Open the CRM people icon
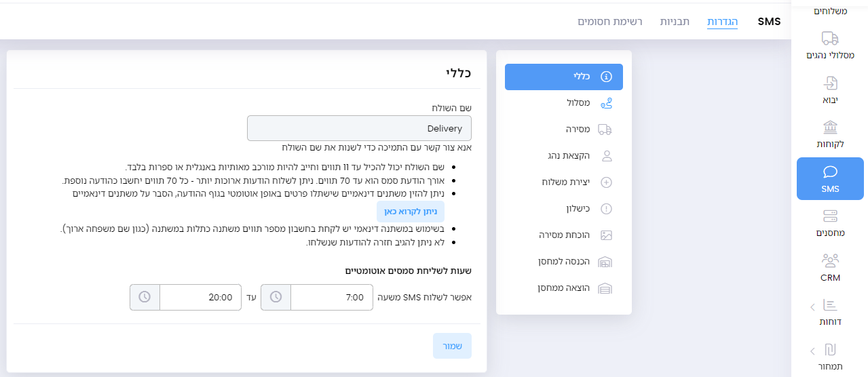 (x=830, y=260)
